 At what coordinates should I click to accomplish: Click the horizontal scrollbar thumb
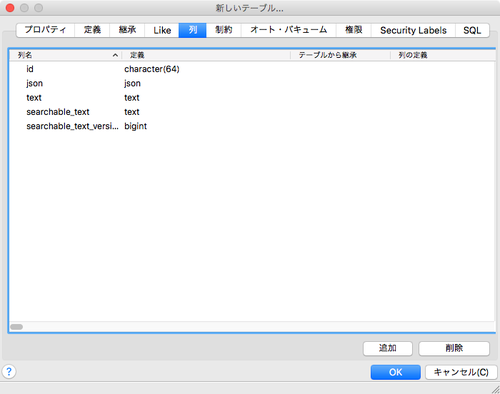point(16,327)
